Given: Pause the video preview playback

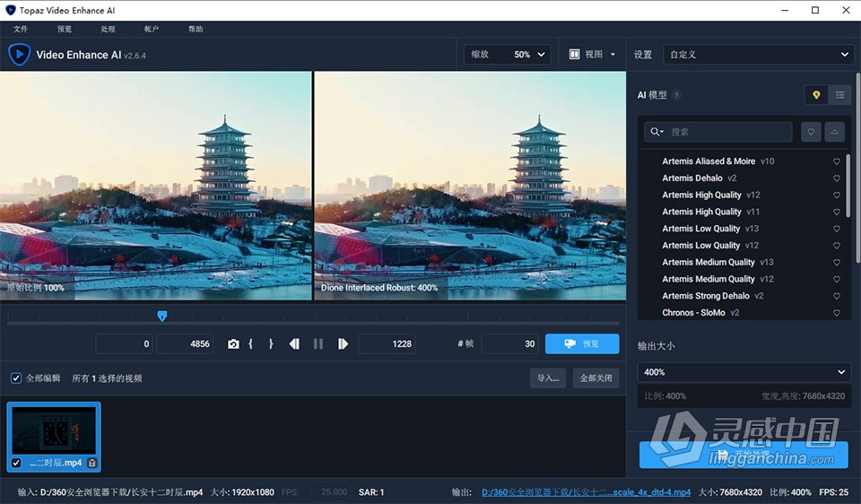Looking at the screenshot, I should pos(317,344).
